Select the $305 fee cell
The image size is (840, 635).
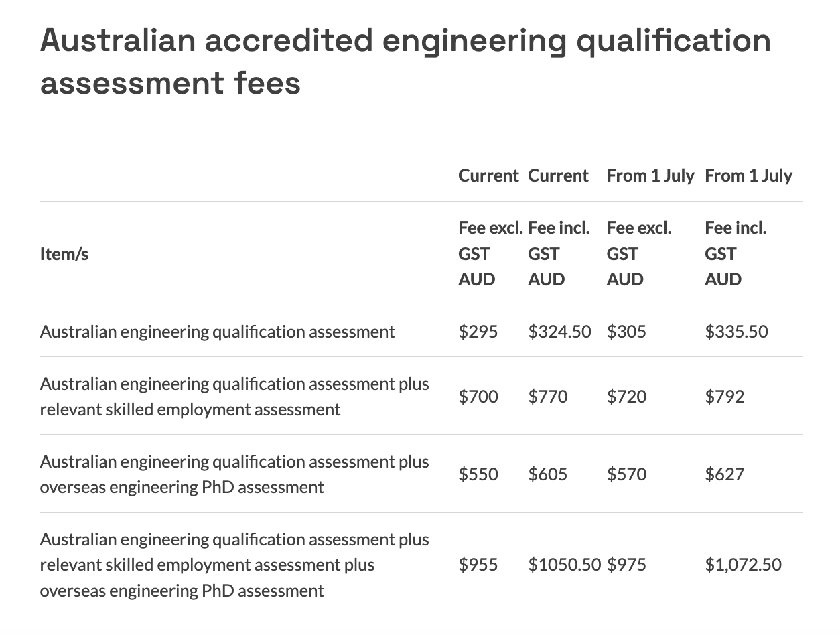click(626, 332)
